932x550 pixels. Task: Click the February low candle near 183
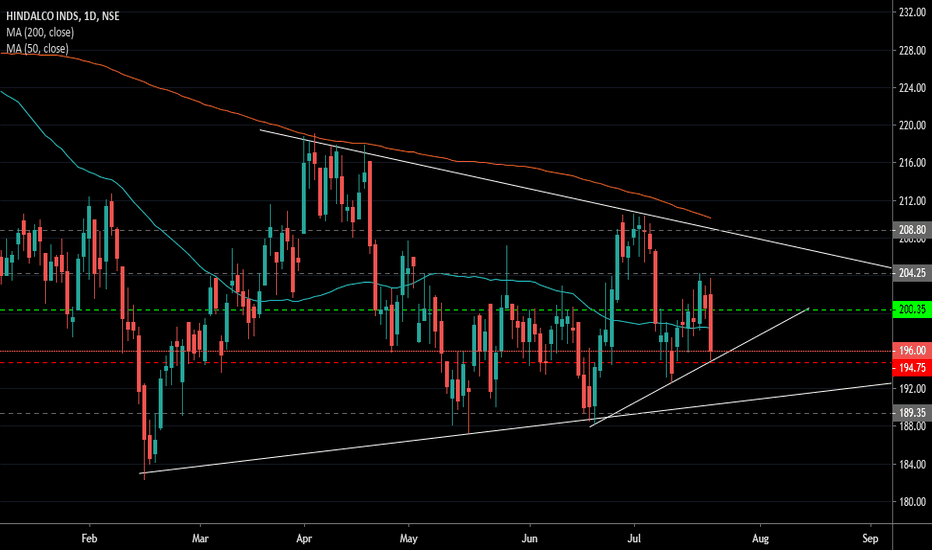click(144, 412)
